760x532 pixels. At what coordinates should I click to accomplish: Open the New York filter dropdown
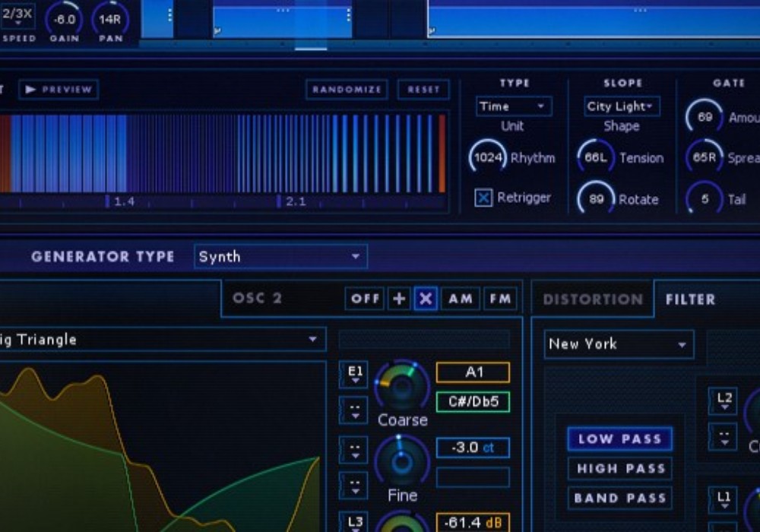[x=619, y=344]
